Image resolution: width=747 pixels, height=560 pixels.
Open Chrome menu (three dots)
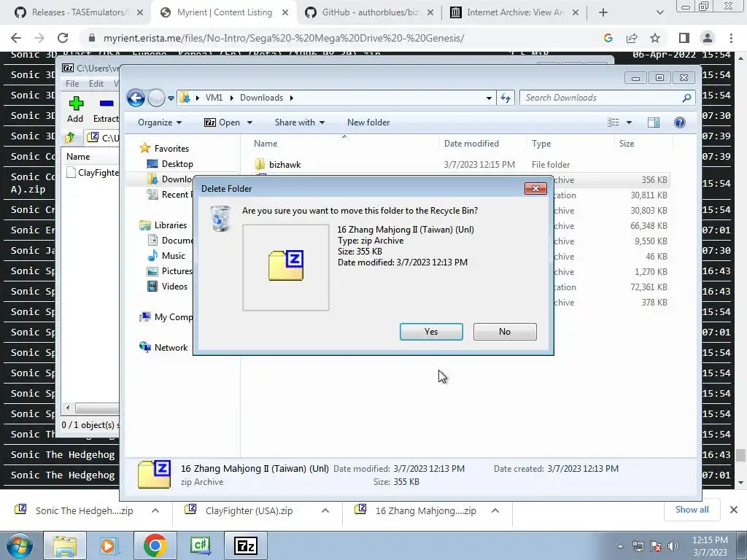[731, 38]
